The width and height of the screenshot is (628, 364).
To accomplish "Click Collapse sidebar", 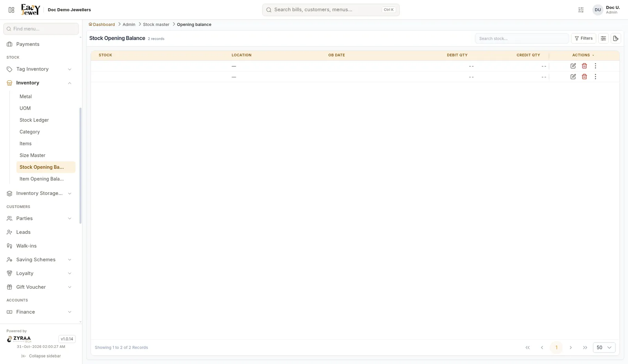I will pos(41,356).
